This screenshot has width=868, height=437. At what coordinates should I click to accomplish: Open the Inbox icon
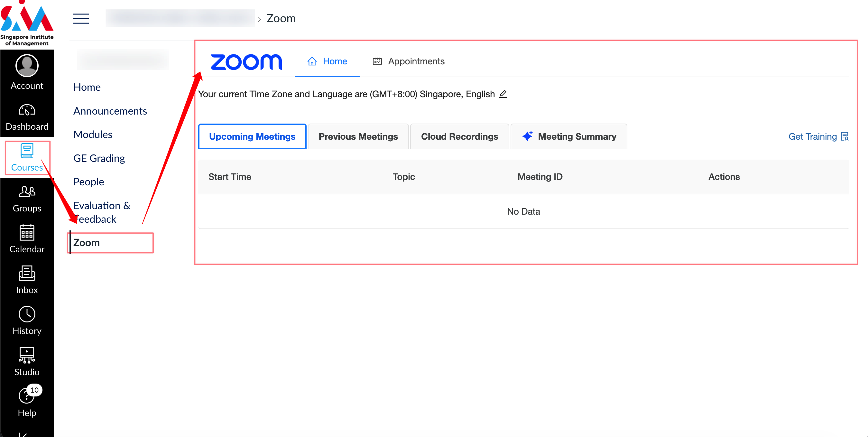tap(27, 274)
